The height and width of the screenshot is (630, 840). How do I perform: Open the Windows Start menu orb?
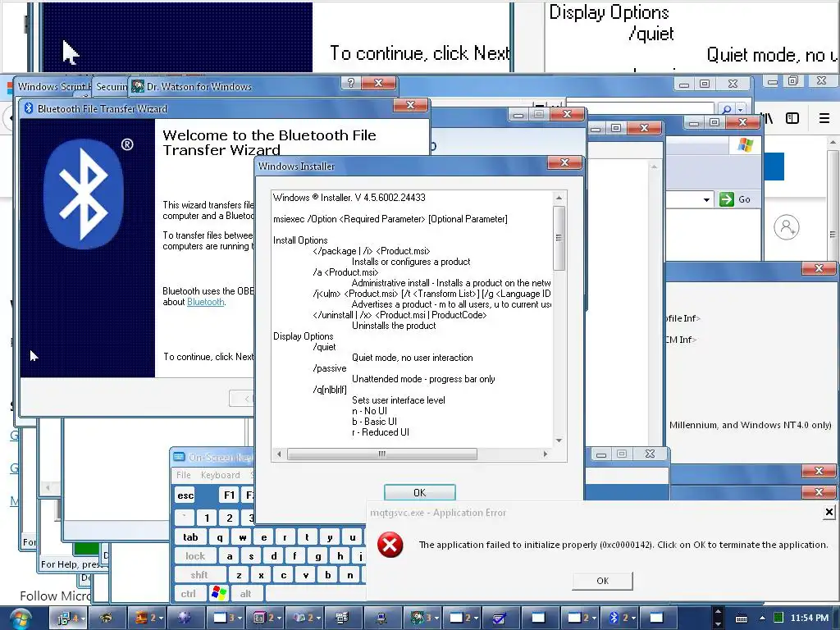coord(20,619)
